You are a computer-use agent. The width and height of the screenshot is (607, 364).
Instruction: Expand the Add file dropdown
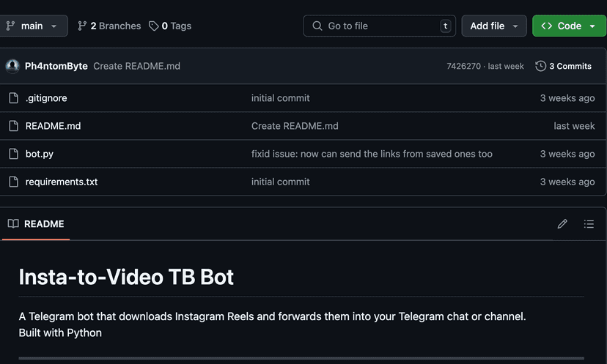(493, 26)
